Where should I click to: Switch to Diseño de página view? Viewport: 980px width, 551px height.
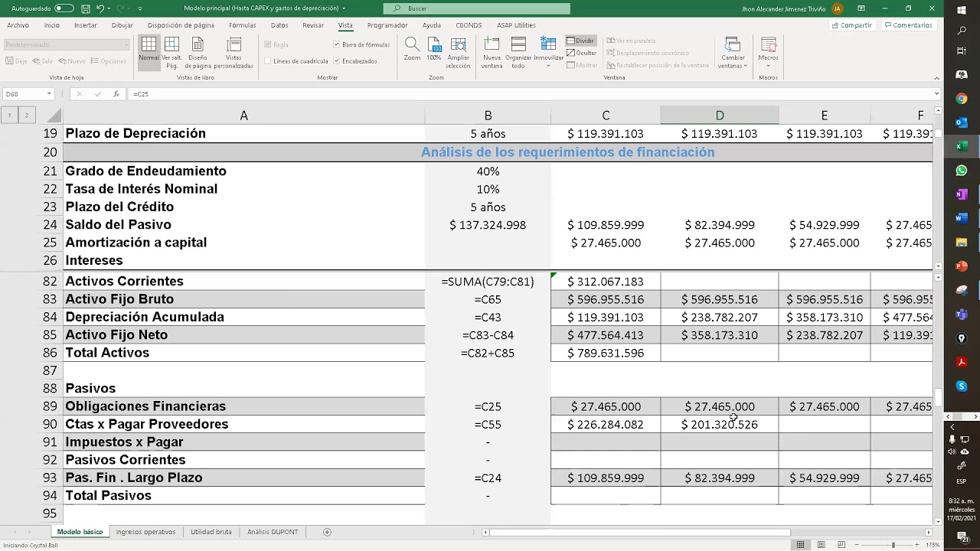[x=198, y=52]
